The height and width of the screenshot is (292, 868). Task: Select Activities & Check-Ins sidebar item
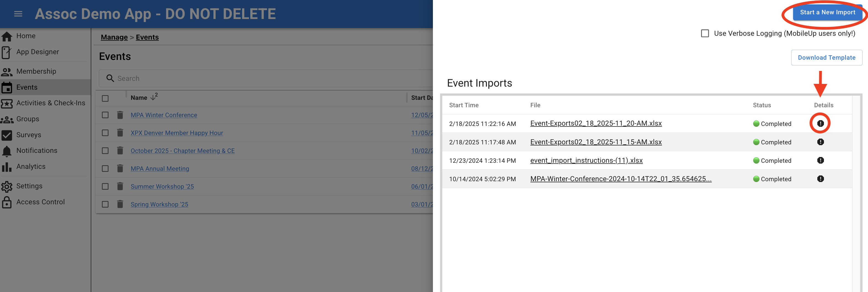(x=51, y=103)
